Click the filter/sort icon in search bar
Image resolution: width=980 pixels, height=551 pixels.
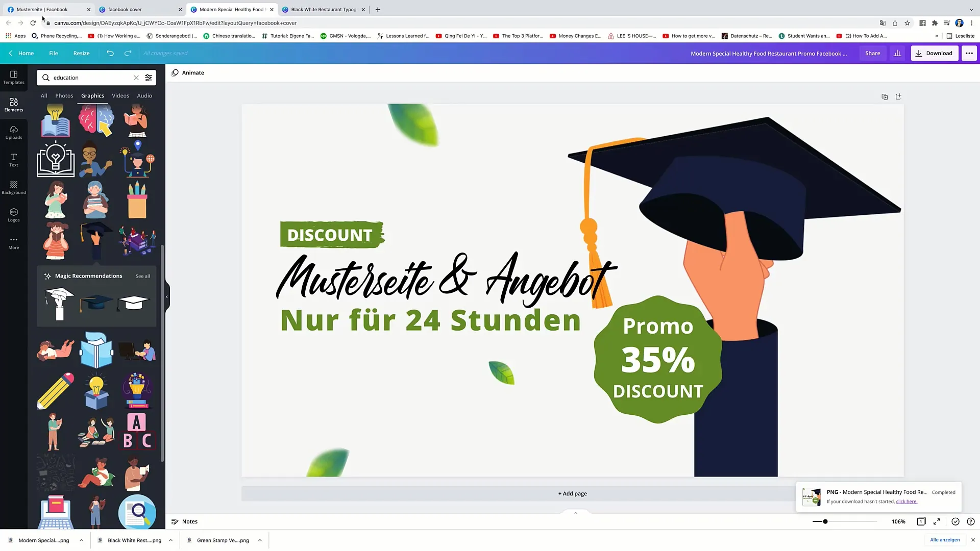(x=149, y=78)
